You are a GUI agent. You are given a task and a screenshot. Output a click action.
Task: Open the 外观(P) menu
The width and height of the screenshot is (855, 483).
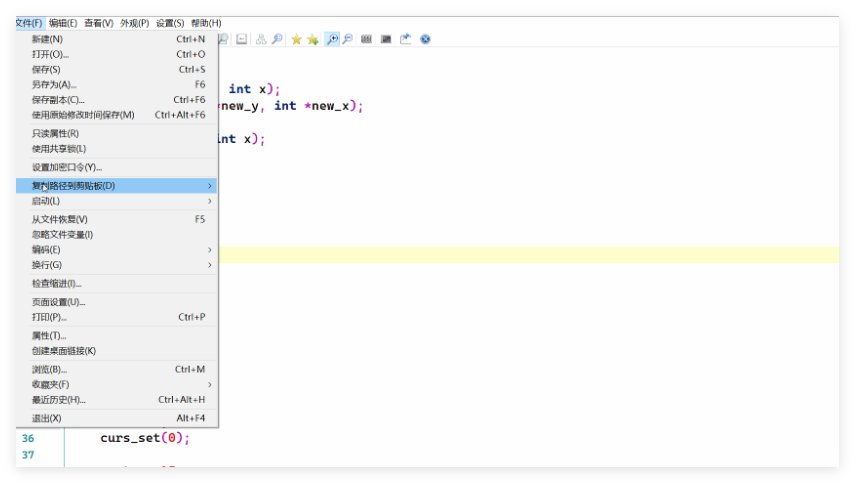tap(135, 23)
